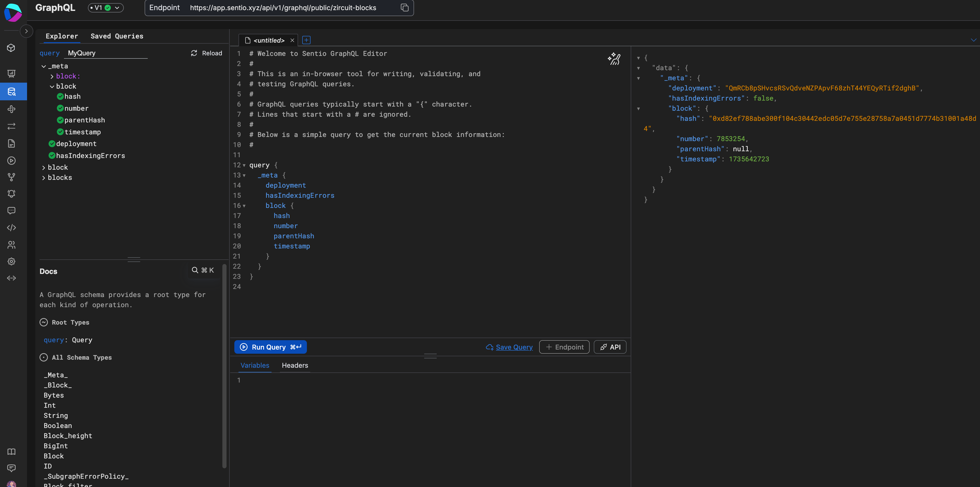Screen dimensions: 980x487
Task: Click the code brackets icon in the sidebar
Action: pyautogui.click(x=11, y=228)
